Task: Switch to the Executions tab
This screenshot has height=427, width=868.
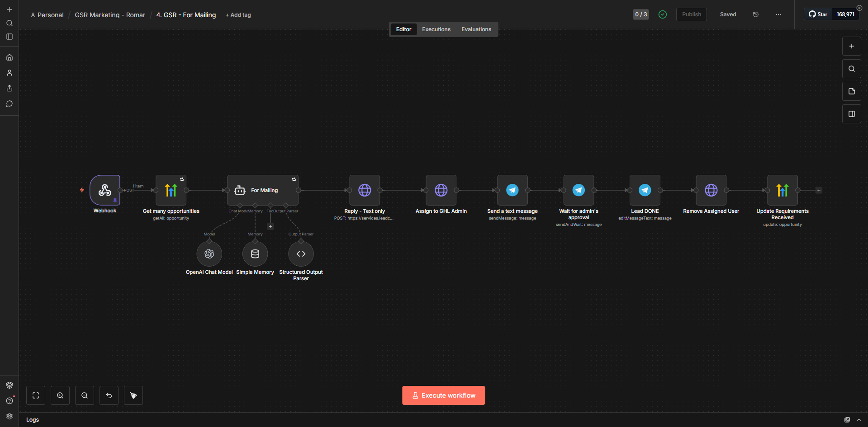Action: (x=436, y=29)
